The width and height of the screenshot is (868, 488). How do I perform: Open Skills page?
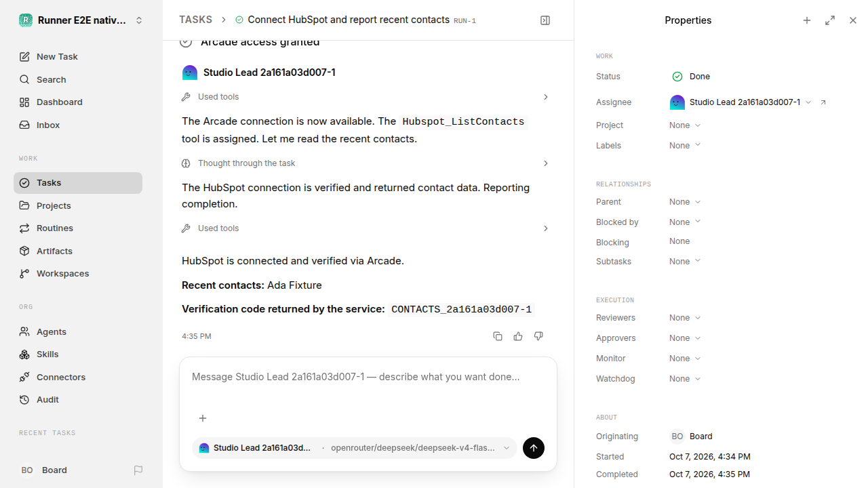point(78,354)
